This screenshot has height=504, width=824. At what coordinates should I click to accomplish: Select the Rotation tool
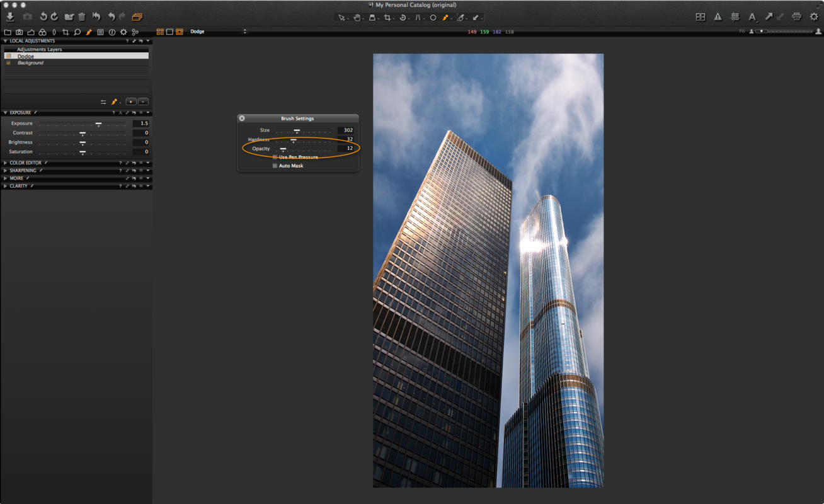(x=404, y=17)
